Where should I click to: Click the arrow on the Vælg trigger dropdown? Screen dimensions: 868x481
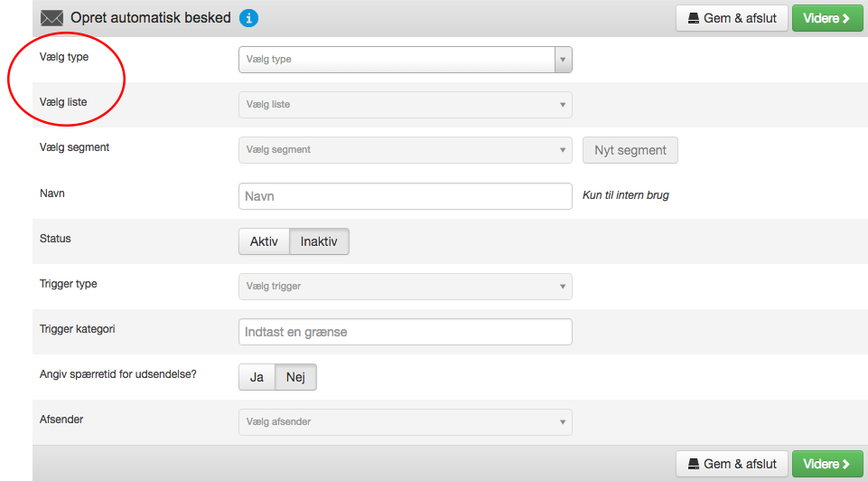563,287
